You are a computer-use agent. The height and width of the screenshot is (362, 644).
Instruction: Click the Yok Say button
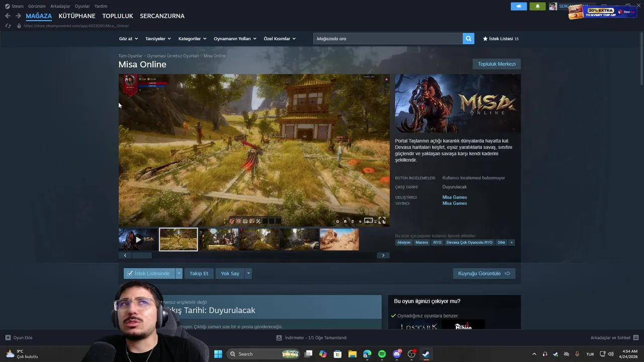click(x=230, y=274)
